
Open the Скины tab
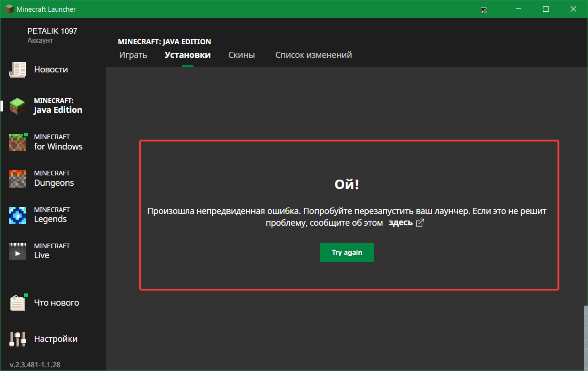pos(241,55)
